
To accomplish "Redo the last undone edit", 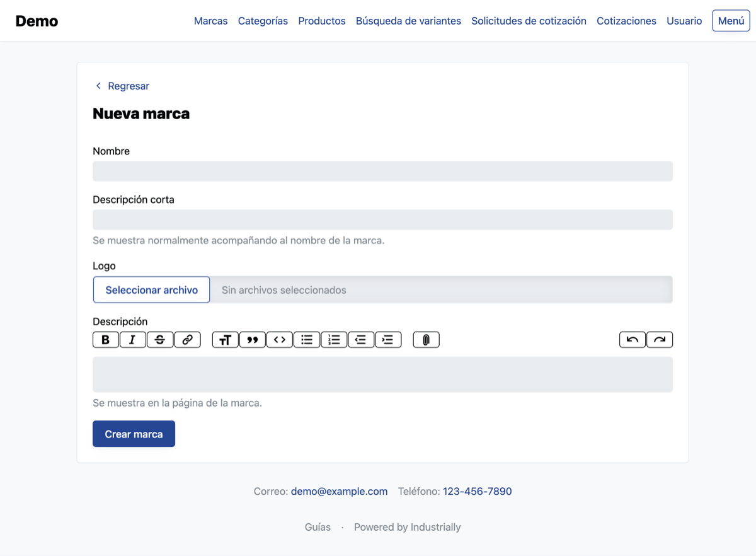I will point(660,339).
